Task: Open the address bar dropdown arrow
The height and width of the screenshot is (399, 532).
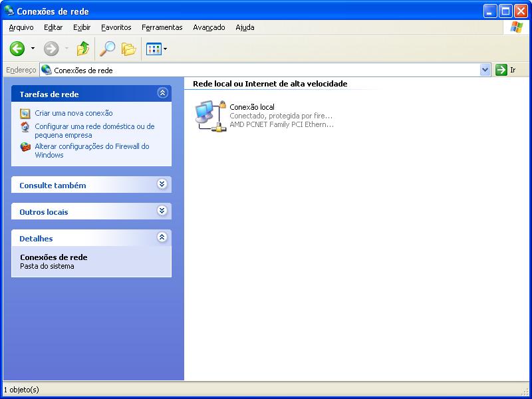Action: coord(485,70)
